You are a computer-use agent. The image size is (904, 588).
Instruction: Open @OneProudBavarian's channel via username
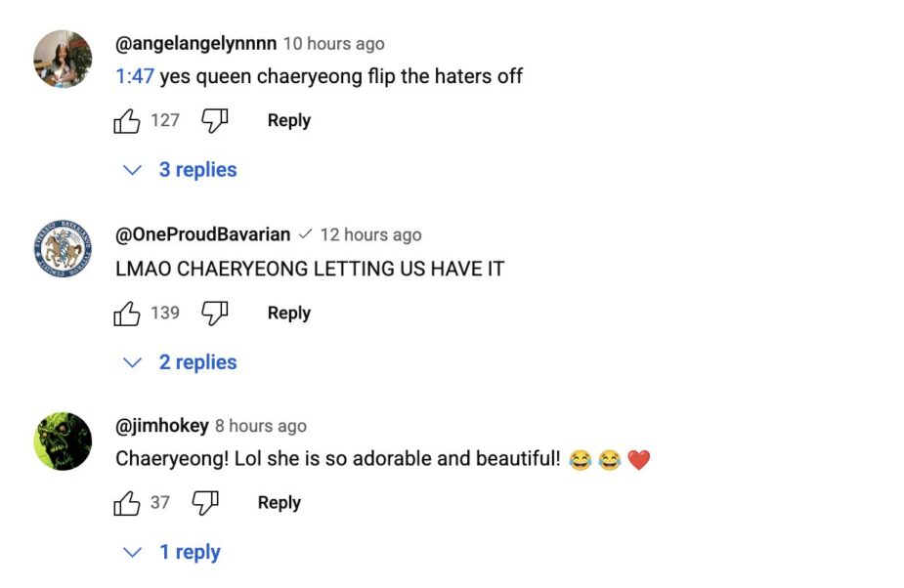click(x=202, y=234)
